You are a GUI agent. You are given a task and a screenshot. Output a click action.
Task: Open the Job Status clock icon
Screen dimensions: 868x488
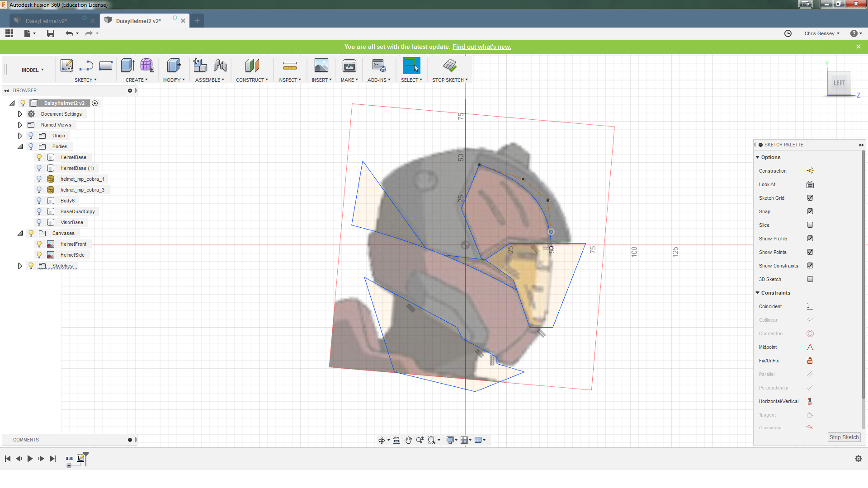[x=788, y=33]
